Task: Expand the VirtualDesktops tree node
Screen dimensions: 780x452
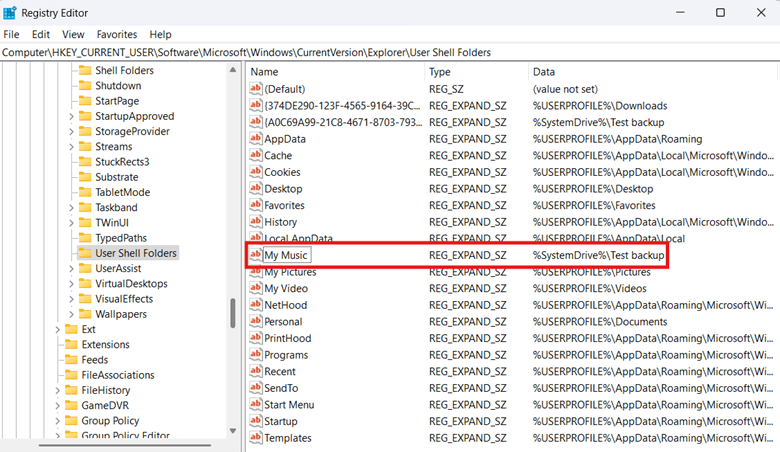Action: pyautogui.click(x=71, y=284)
